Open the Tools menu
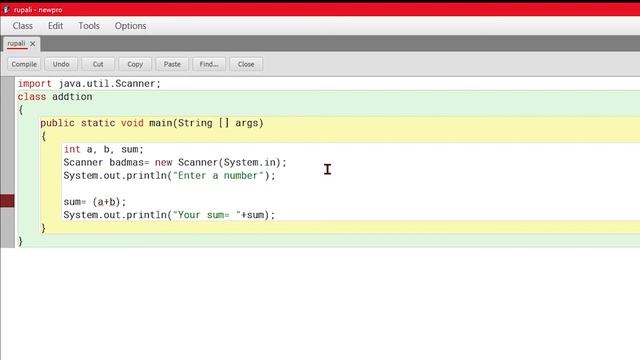Viewport: 640px width, 360px height. [x=89, y=26]
